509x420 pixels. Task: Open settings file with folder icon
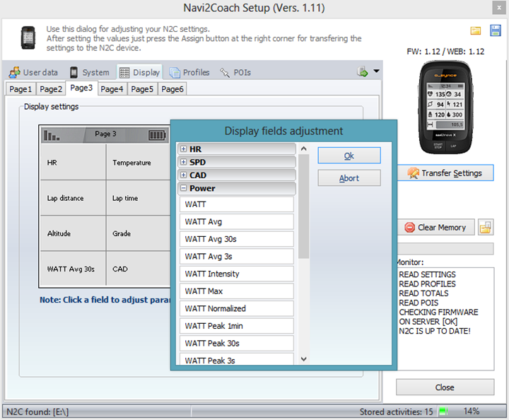475,31
